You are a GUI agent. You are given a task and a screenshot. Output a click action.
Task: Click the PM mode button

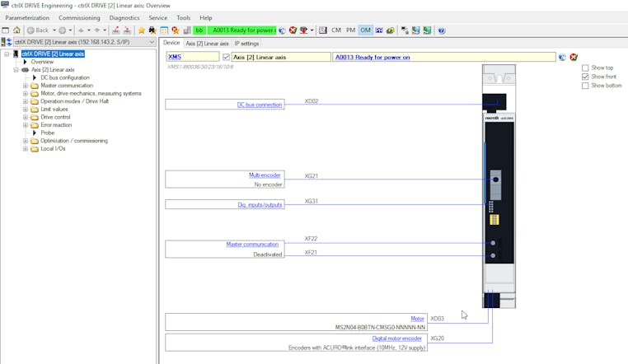(351, 30)
